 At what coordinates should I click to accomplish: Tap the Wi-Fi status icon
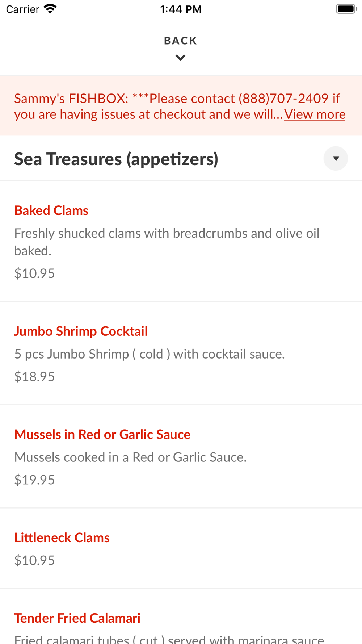[50, 9]
